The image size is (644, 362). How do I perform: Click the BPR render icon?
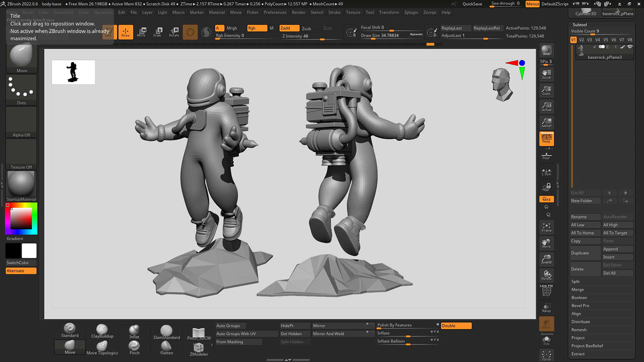[546, 49]
